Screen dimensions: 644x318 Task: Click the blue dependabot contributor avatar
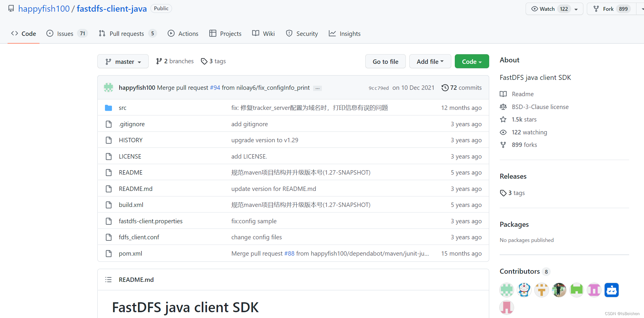612,290
